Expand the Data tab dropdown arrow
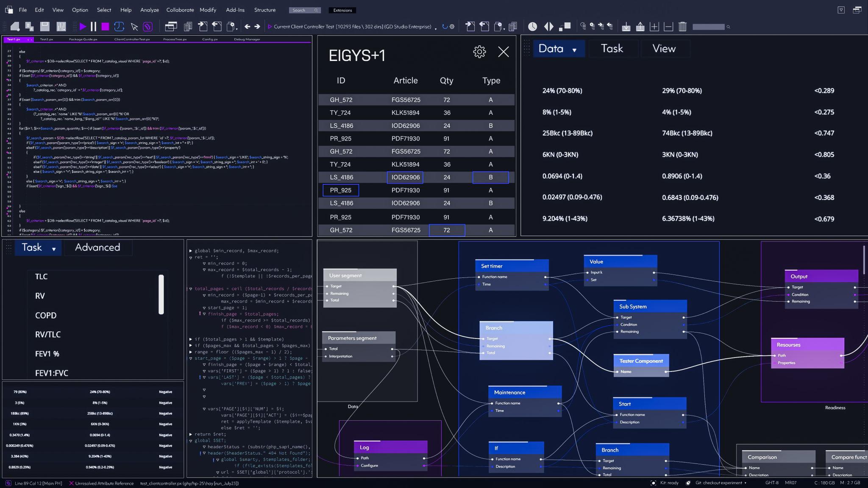Viewport: 868px width, 488px height. tap(574, 50)
